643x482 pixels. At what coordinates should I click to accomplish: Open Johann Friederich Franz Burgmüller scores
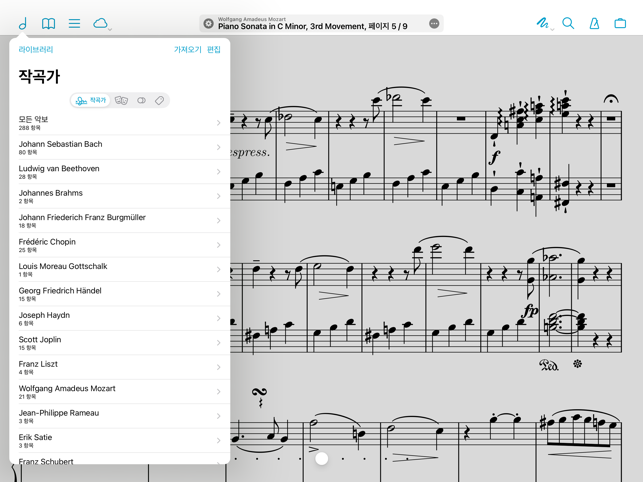pyautogui.click(x=119, y=220)
